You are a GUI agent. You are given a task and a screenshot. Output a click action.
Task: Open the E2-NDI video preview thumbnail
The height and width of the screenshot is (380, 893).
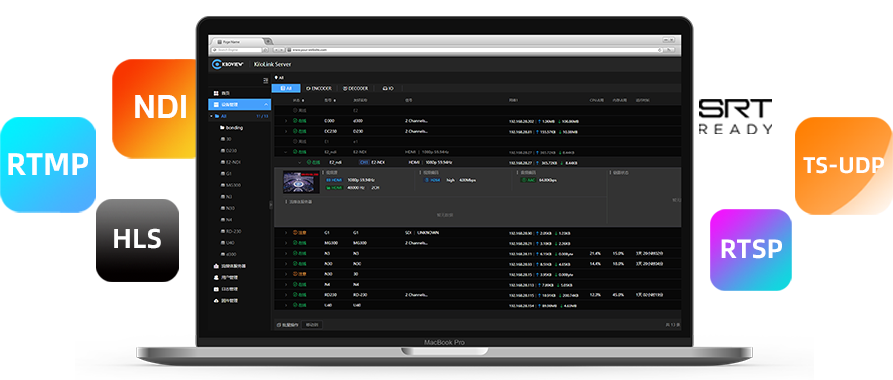coord(301,182)
